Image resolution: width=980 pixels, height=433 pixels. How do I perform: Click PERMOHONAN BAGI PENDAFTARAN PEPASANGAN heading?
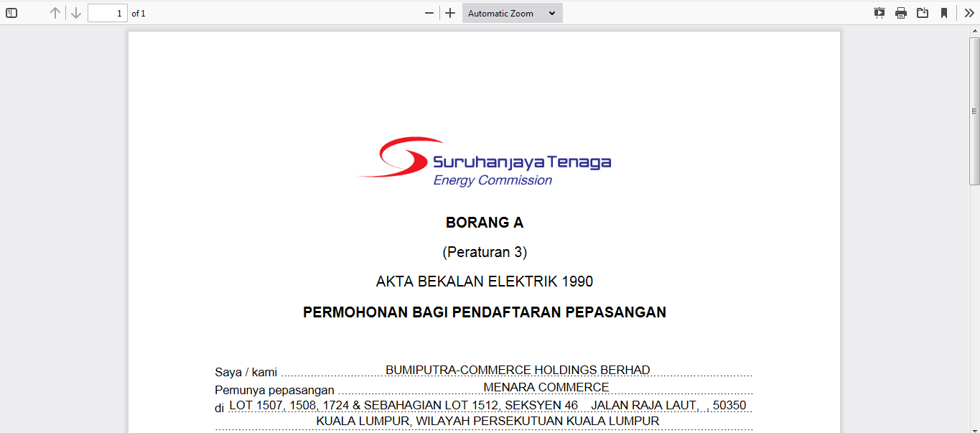coord(485,312)
